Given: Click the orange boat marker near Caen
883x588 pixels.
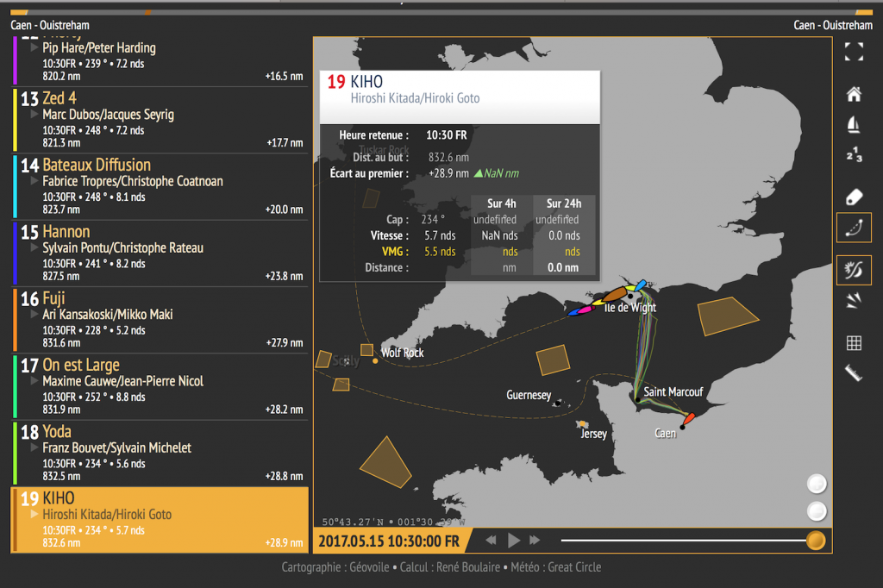Looking at the screenshot, I should click(689, 418).
